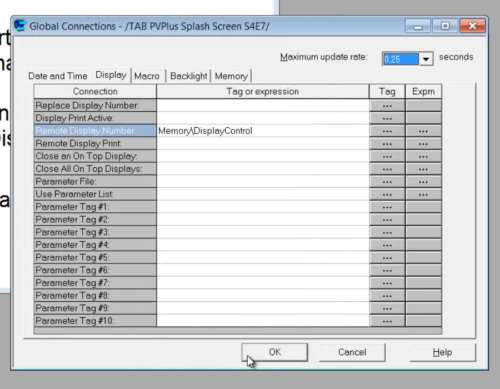This screenshot has height=389, width=500.
Task: Select the Parameter Tag #5 row label
Action: click(95, 258)
